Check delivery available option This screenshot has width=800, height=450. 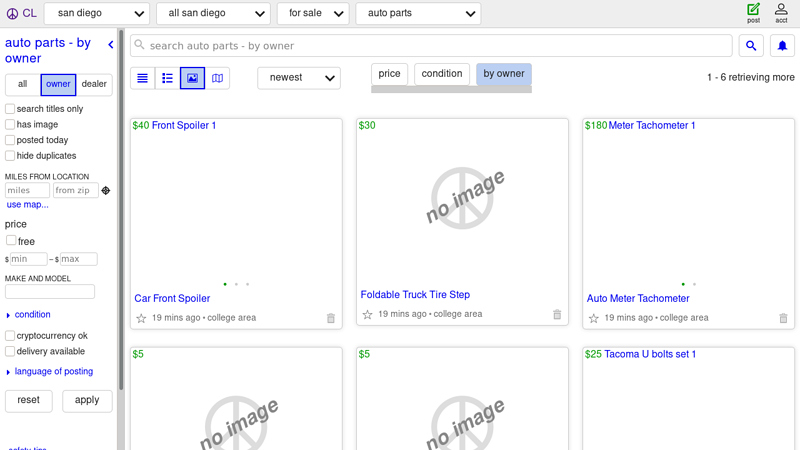(10, 351)
